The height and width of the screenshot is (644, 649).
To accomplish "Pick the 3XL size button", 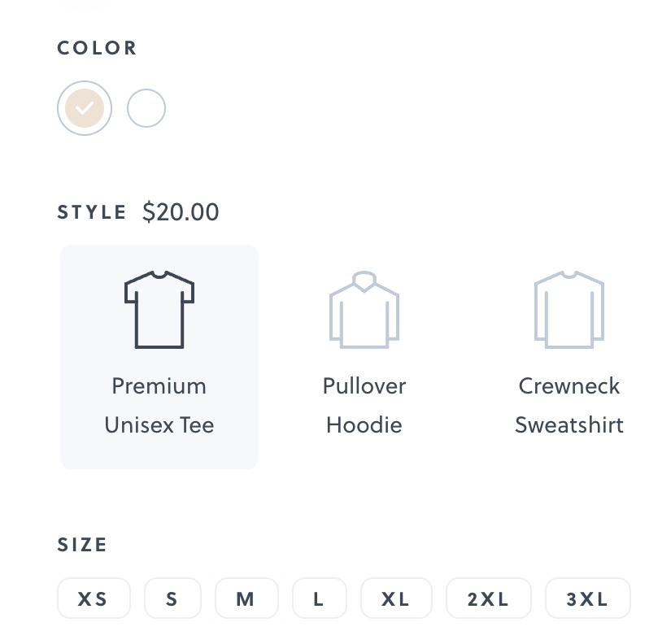I will 588,599.
